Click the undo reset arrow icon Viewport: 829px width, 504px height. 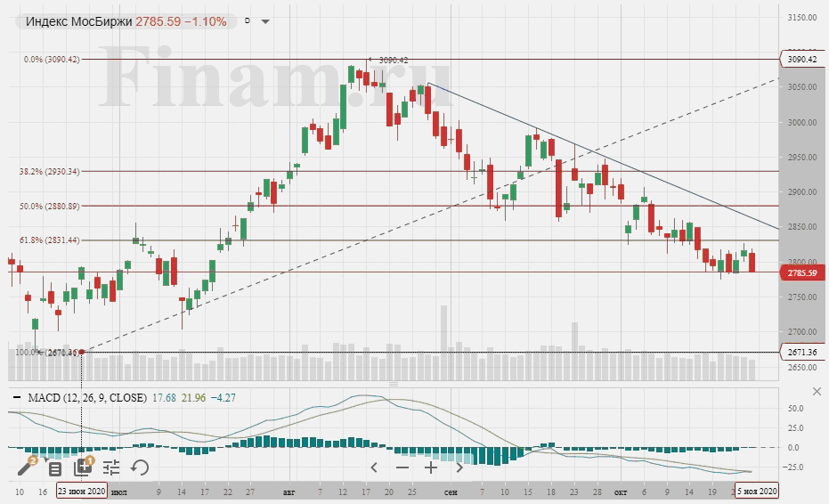click(x=140, y=467)
